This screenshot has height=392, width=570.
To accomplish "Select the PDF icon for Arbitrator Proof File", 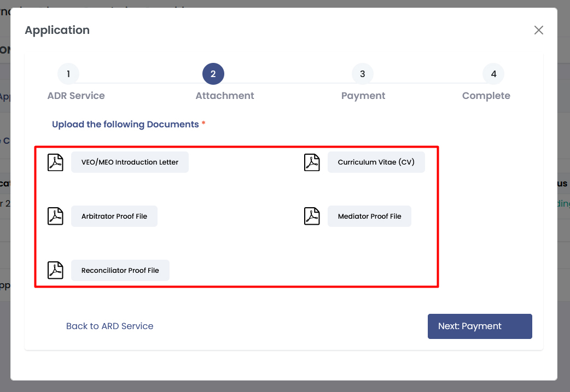I will click(x=55, y=217).
